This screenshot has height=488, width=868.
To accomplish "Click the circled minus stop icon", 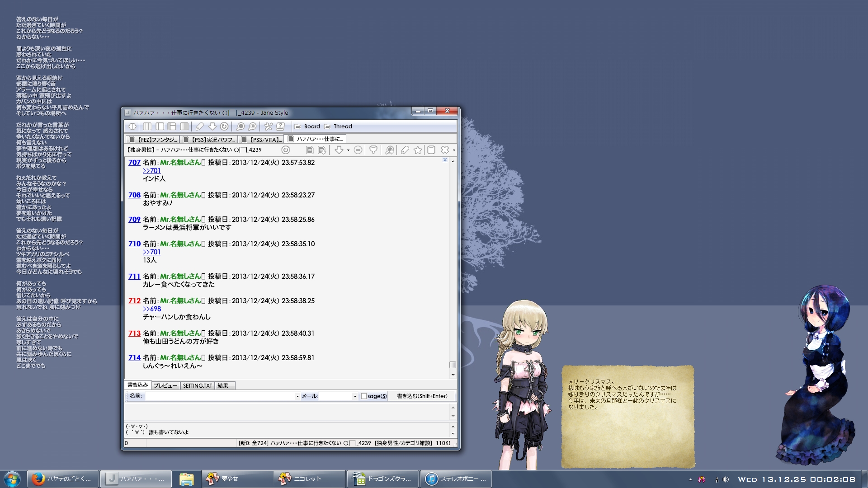I will [358, 150].
